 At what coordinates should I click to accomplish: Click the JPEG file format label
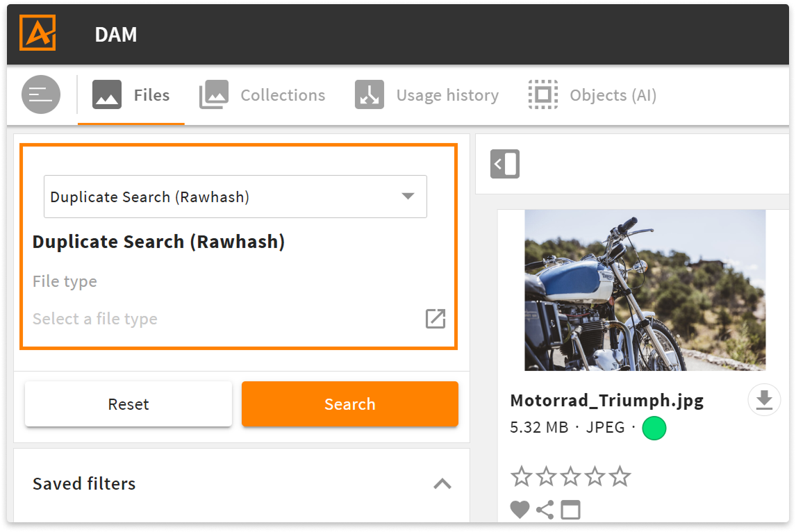coord(605,427)
